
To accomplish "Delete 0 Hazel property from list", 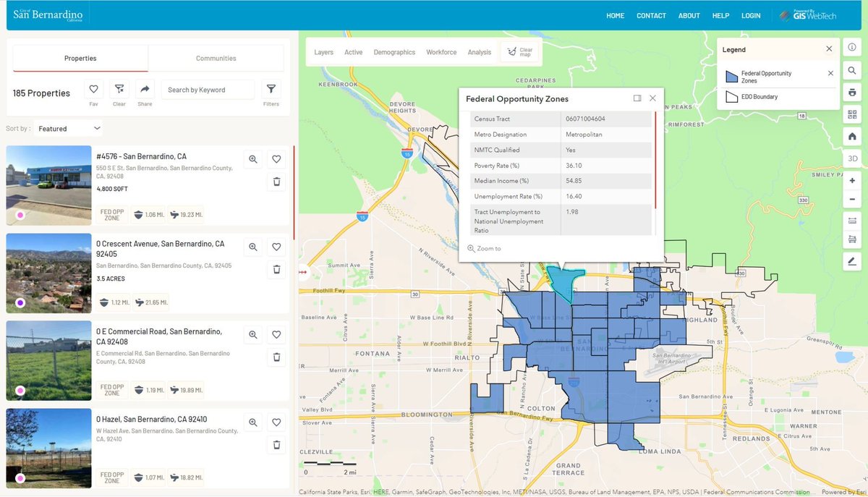I will [276, 445].
